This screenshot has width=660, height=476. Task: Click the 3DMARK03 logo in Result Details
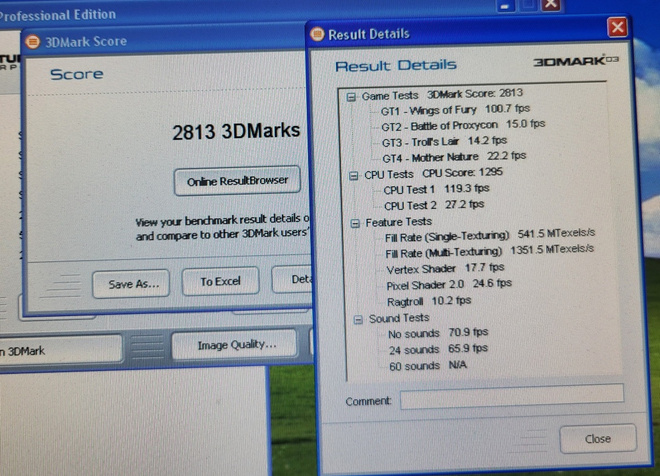pyautogui.click(x=576, y=61)
